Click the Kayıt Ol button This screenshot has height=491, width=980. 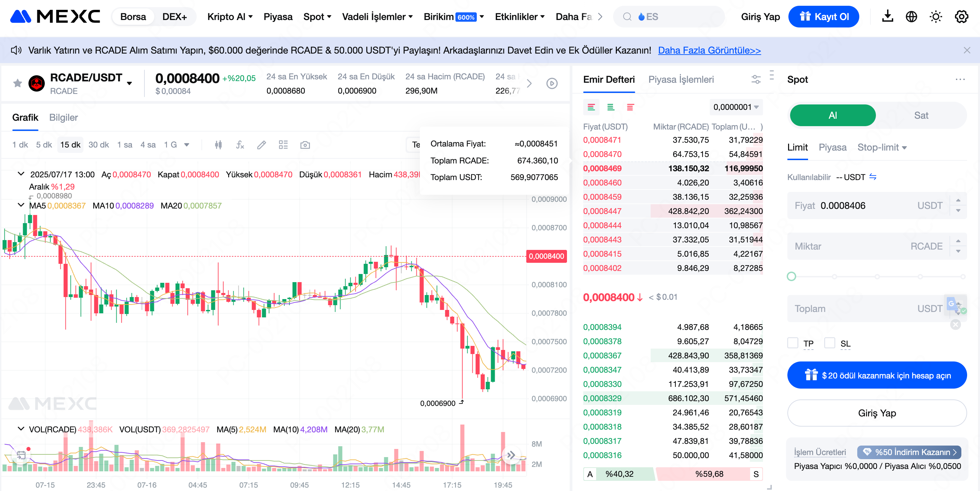coord(823,17)
